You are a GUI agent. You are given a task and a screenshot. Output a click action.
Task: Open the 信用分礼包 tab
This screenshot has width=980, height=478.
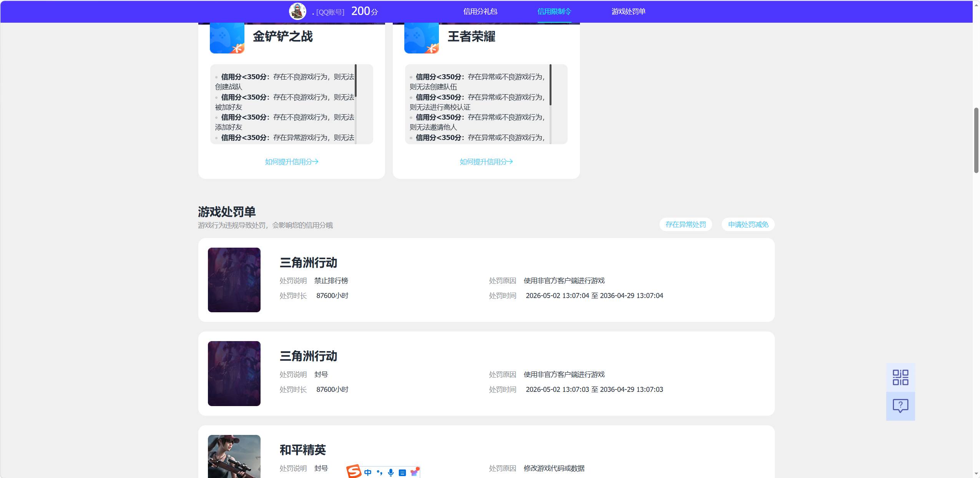(480, 12)
